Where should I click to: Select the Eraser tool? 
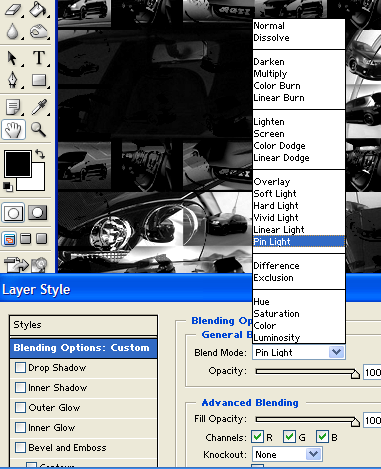click(13, 9)
